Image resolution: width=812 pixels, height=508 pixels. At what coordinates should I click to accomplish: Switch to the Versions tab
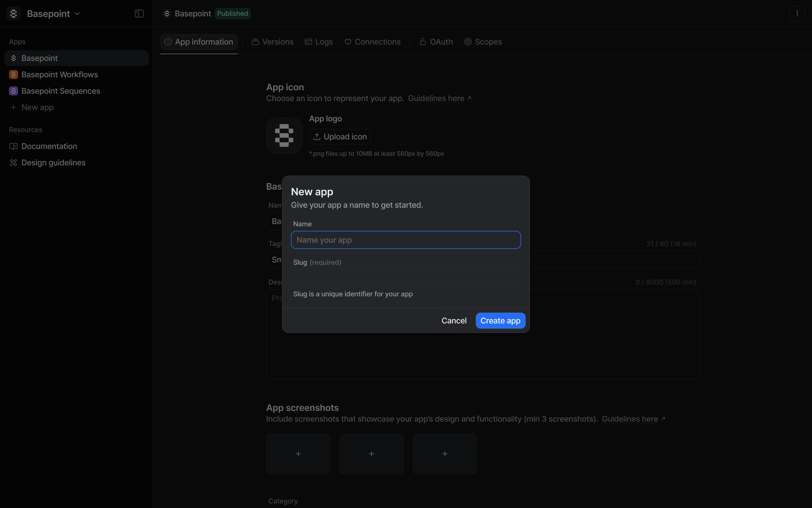[x=272, y=42]
